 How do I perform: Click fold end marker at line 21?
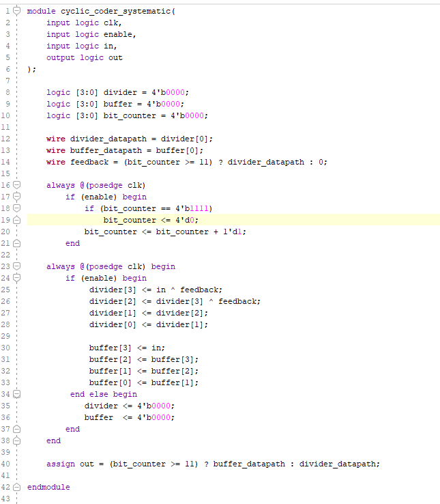(x=16, y=243)
